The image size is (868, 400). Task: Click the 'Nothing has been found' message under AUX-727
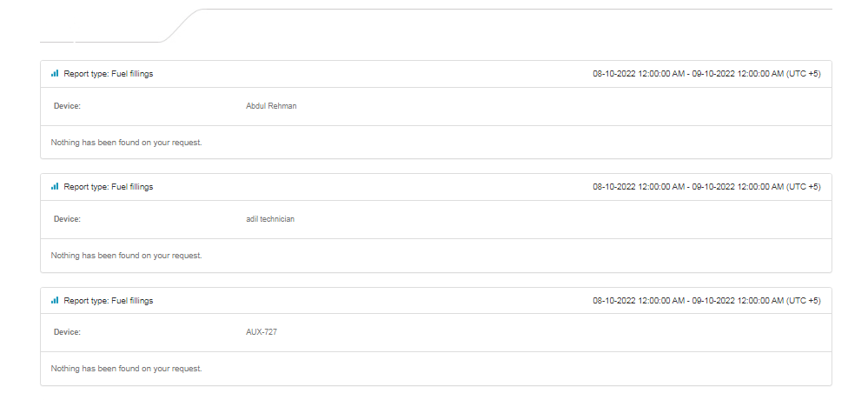click(x=126, y=369)
